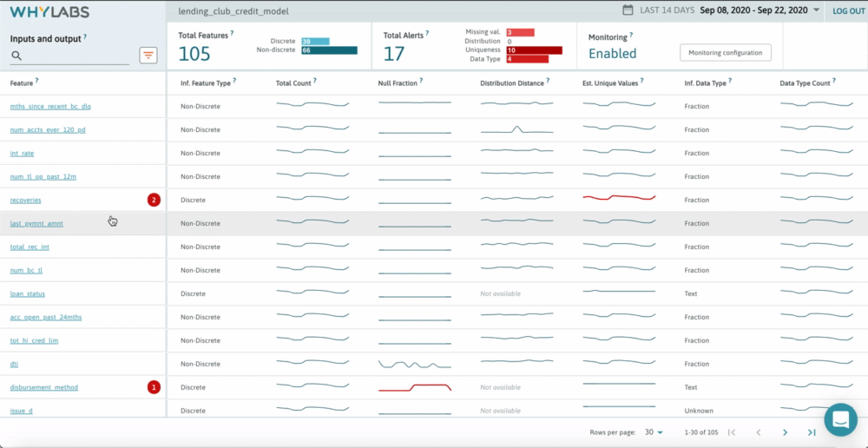Screen dimensions: 868x448
Task: Open the loan_status feature link
Action: pos(28,293)
